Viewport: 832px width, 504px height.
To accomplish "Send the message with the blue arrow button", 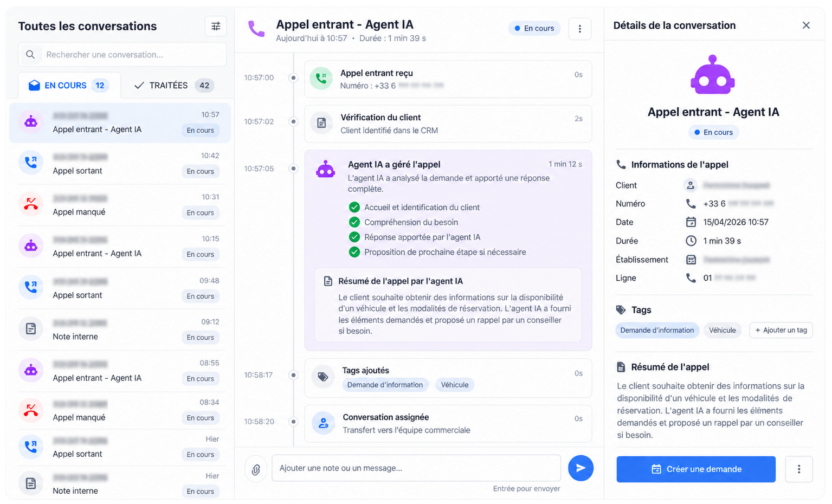I will pos(581,468).
